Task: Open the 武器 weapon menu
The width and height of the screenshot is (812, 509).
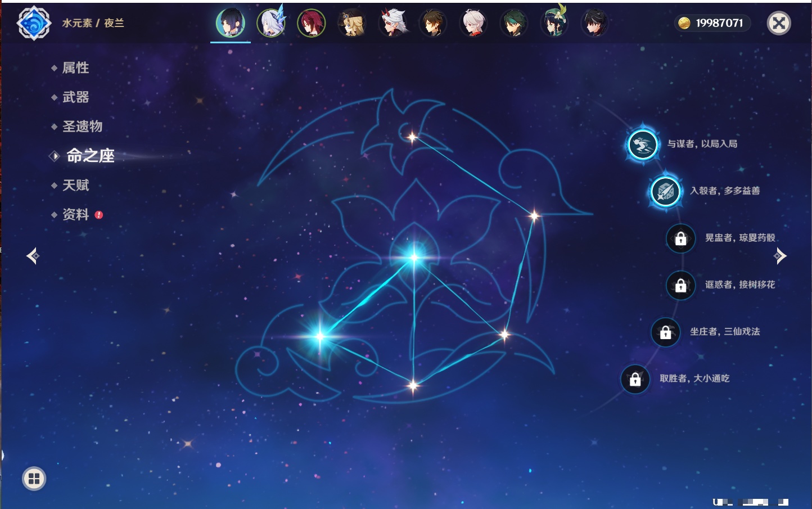Action: click(75, 97)
